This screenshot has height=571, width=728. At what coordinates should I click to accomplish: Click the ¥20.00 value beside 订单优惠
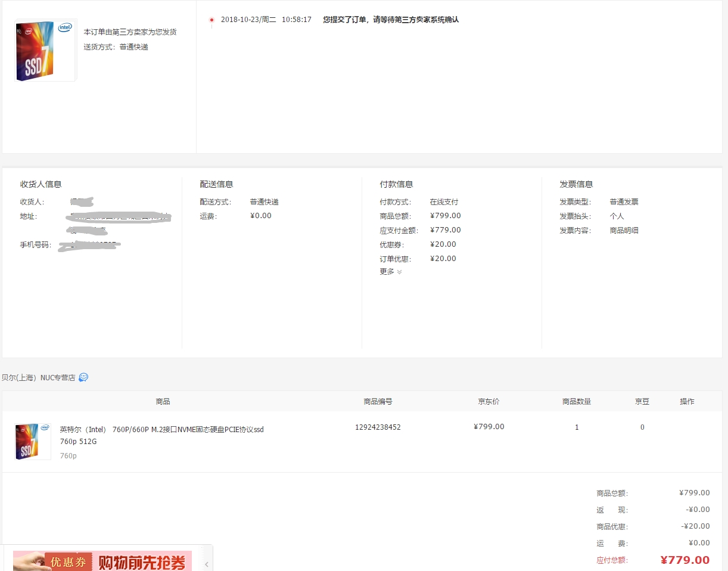(443, 259)
